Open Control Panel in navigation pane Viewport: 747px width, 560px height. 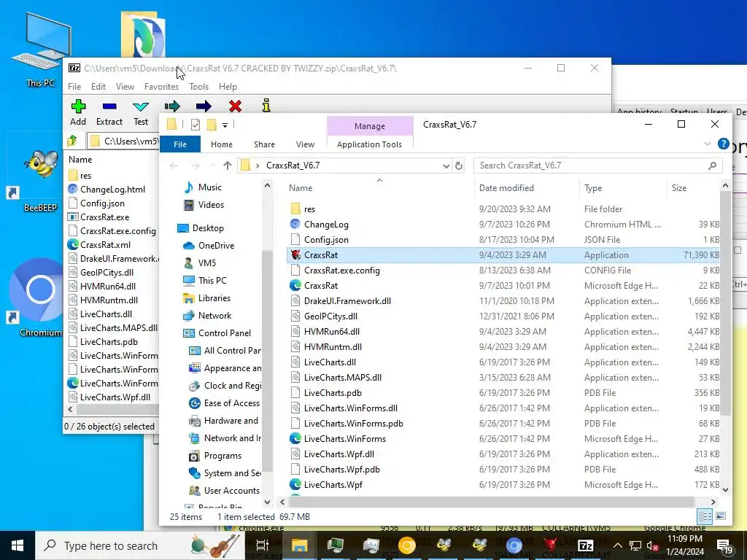[225, 332]
